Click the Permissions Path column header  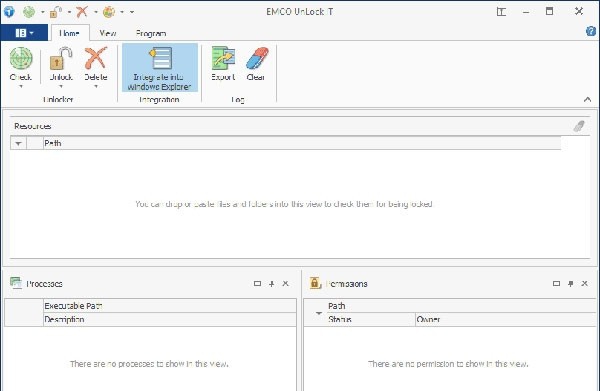point(461,306)
